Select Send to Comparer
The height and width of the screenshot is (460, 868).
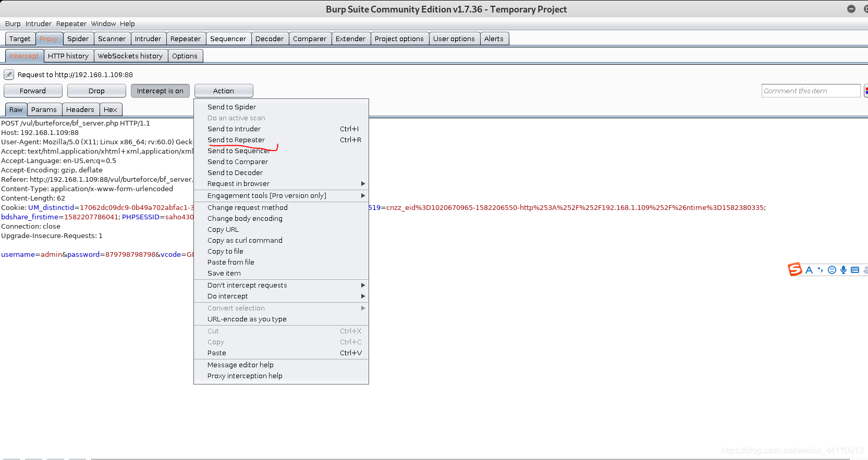tap(281, 161)
